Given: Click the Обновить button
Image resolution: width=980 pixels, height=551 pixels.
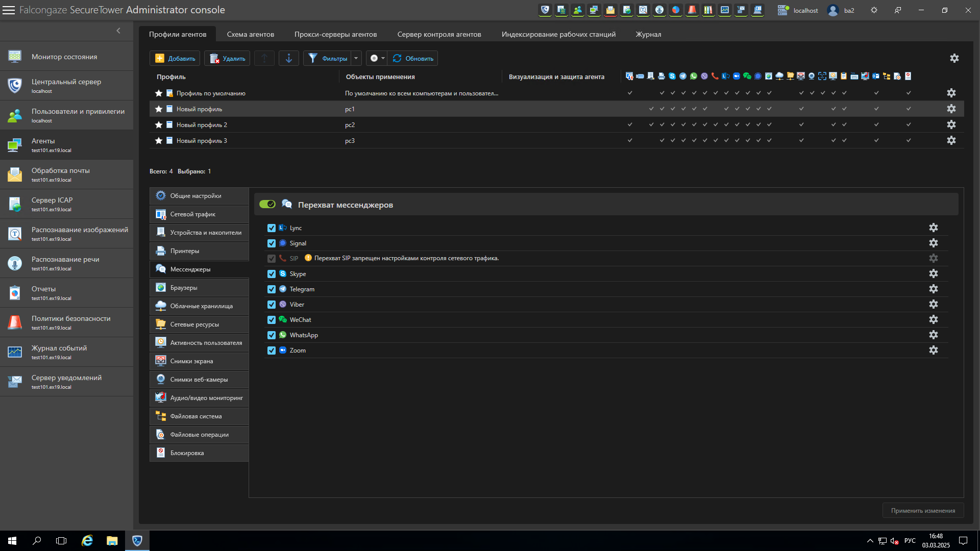Looking at the screenshot, I should click(413, 58).
